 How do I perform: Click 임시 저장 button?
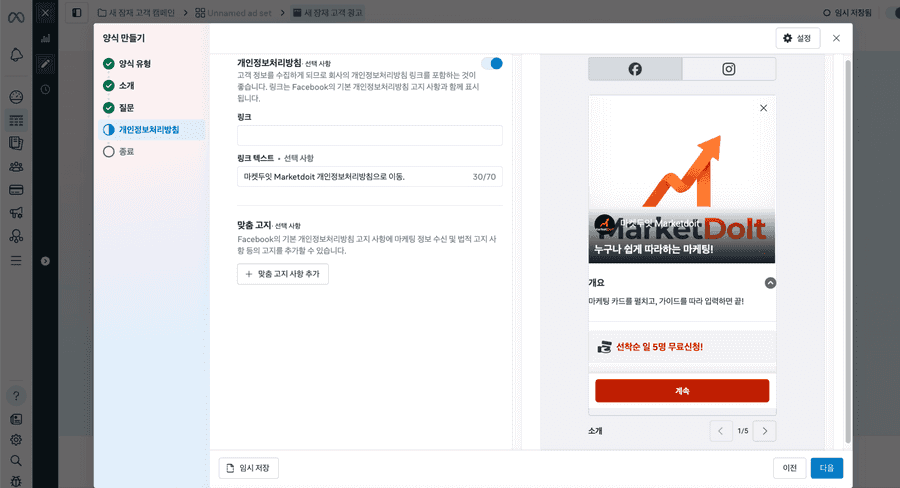pyautogui.click(x=249, y=468)
